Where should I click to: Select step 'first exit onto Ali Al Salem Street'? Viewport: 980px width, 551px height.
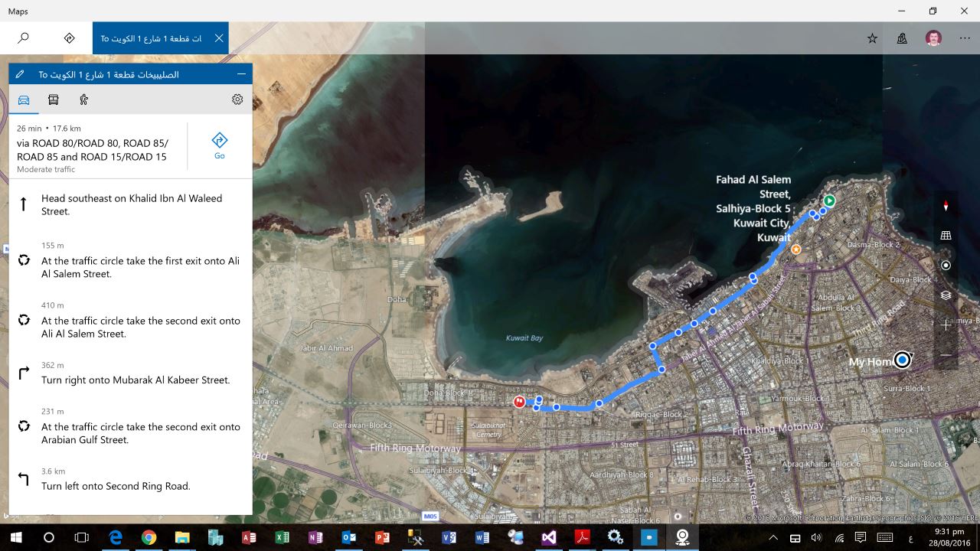[x=130, y=260]
